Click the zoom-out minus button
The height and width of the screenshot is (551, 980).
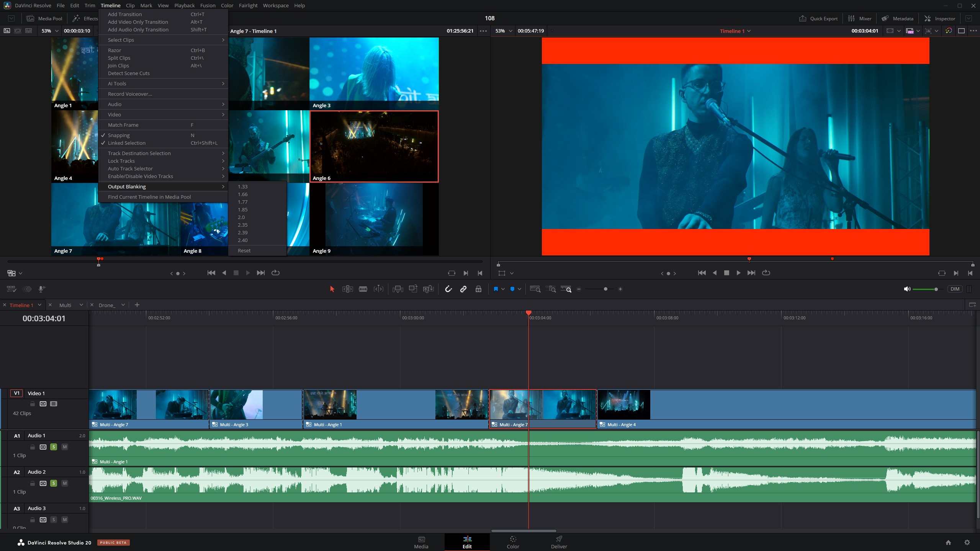tap(579, 289)
